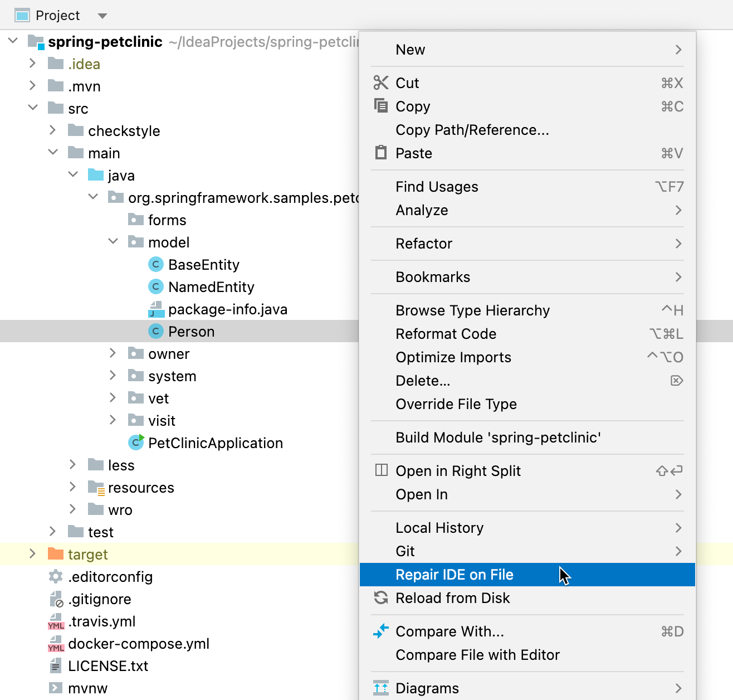The width and height of the screenshot is (733, 700).
Task: Open the Project view dropdown arrow
Action: pos(102,16)
